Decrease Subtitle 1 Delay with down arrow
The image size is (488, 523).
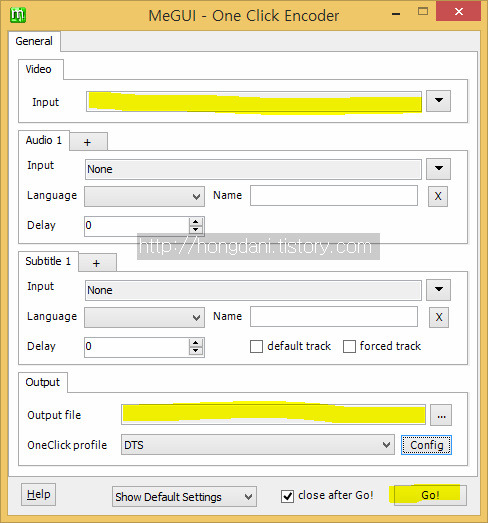point(195,351)
